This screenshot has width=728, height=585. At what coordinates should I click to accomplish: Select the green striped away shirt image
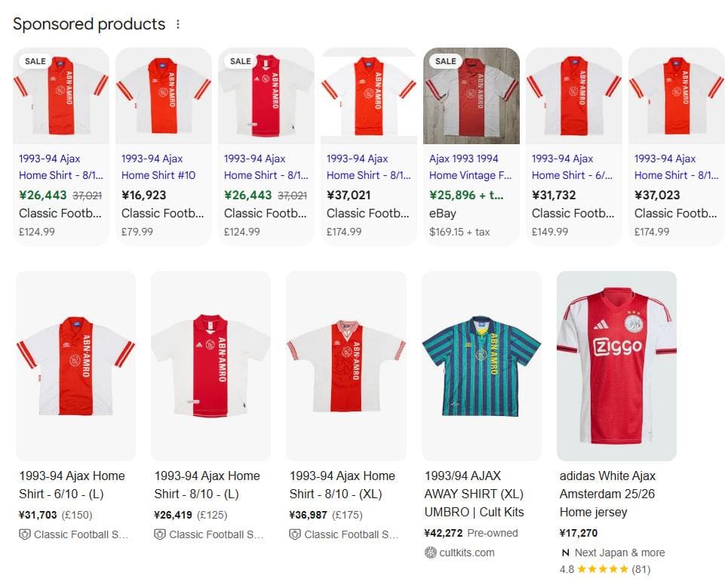pos(481,366)
